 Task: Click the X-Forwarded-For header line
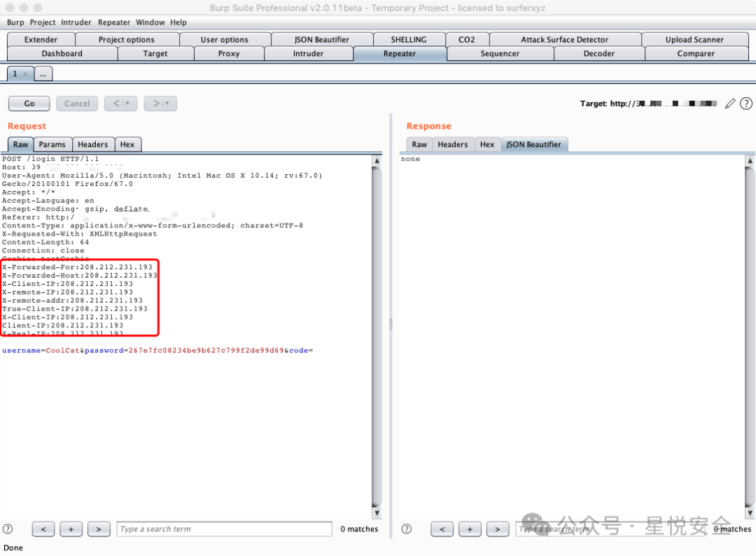(77, 267)
